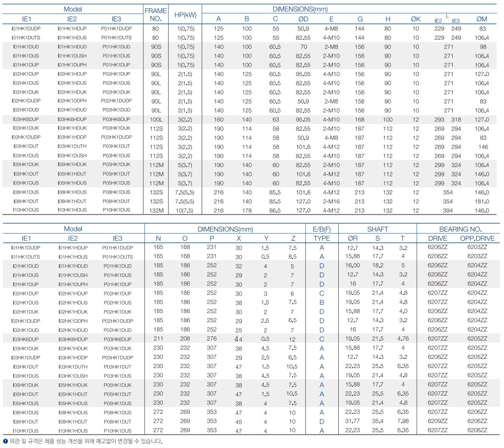Select type B in the I02HK1DUS row

[322, 303]
